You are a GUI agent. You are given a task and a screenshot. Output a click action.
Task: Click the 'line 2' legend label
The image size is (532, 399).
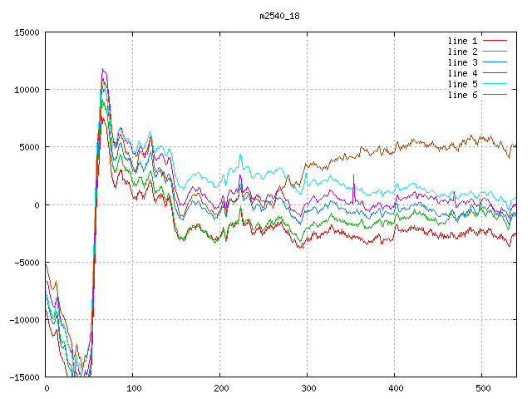point(462,52)
